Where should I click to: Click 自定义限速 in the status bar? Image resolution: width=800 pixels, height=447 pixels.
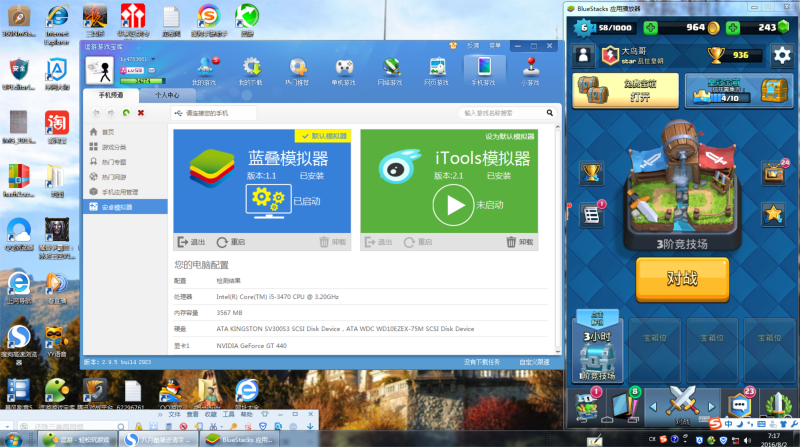534,362
